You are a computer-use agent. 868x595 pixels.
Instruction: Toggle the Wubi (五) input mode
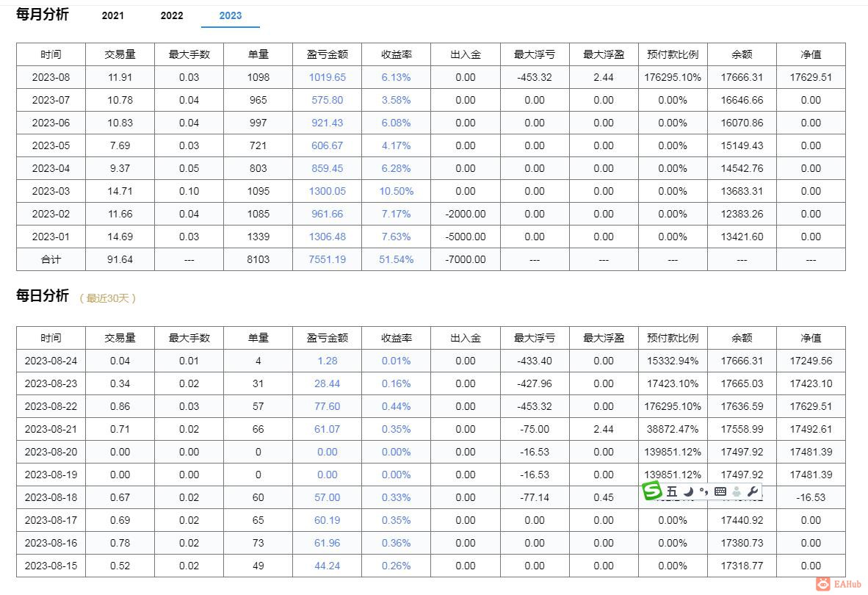pyautogui.click(x=672, y=492)
